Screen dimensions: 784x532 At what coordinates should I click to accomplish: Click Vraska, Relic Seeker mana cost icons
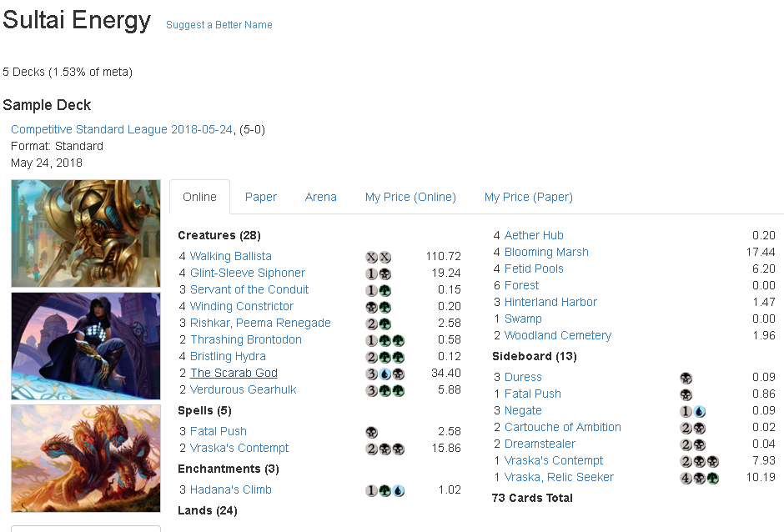[700, 478]
